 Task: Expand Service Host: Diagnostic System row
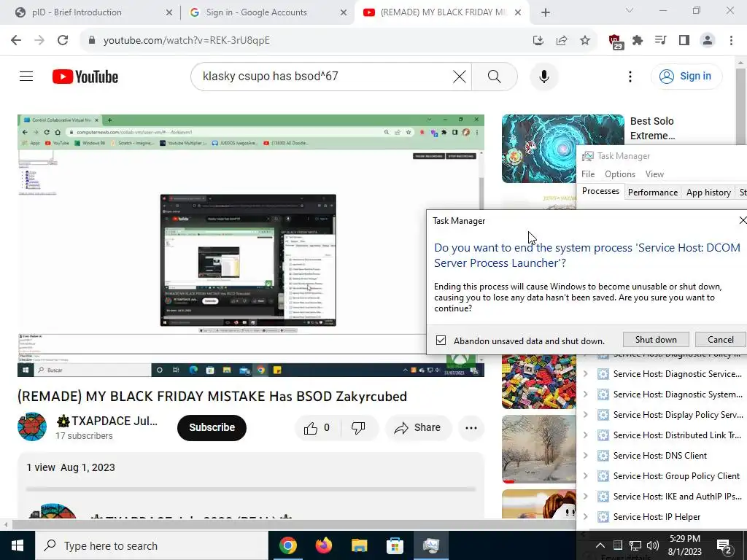(x=586, y=394)
